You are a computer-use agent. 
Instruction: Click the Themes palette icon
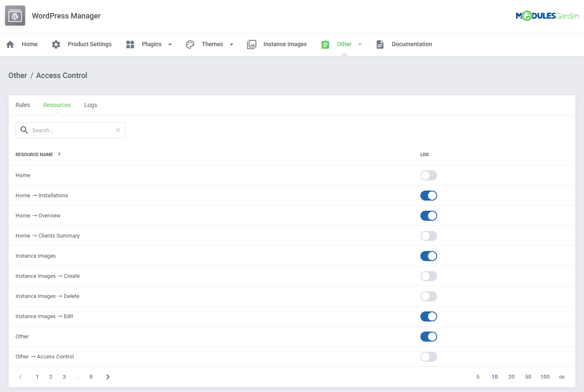coord(190,44)
